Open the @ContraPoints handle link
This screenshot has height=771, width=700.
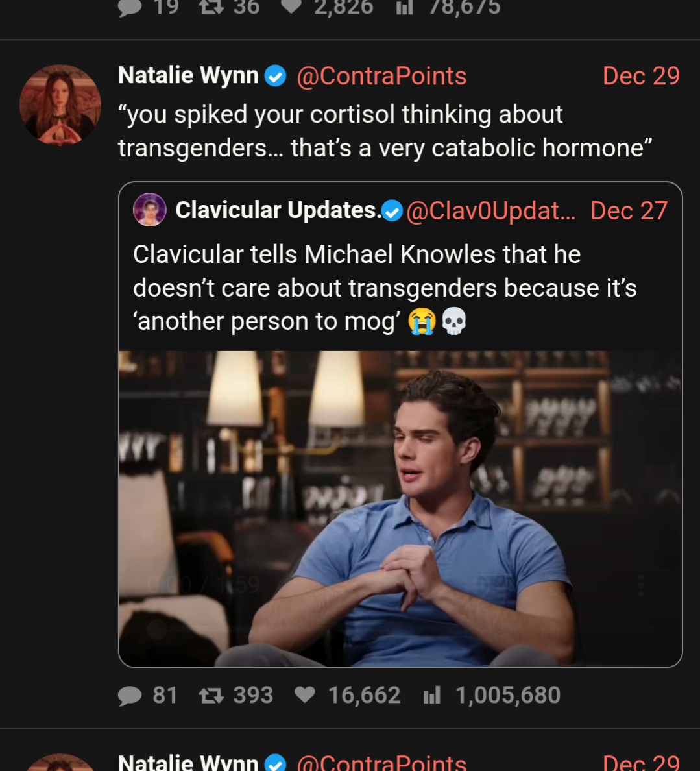(381, 76)
